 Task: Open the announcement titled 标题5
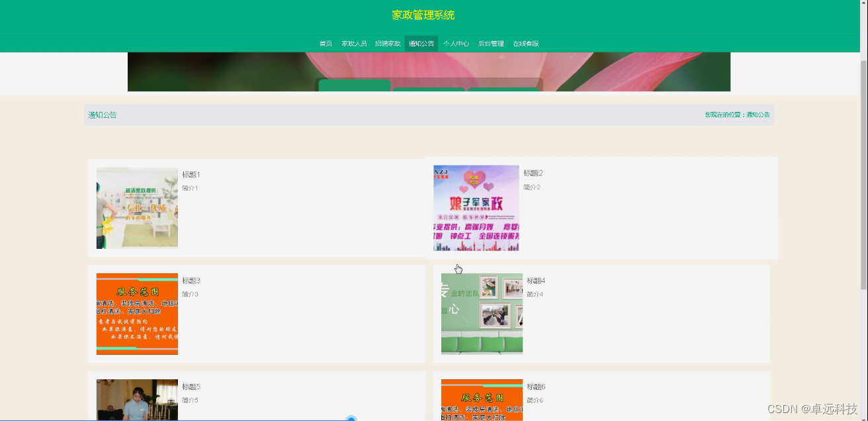[191, 386]
